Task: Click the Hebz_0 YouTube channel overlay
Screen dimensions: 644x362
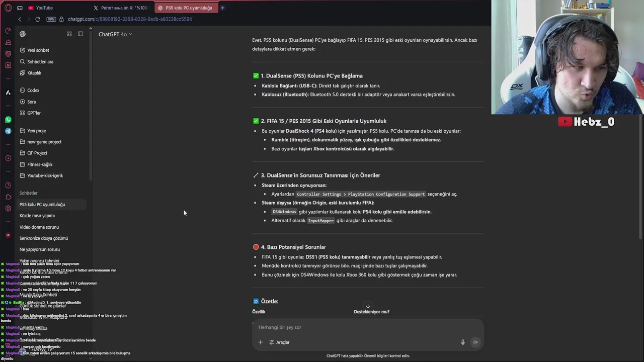Action: tap(586, 122)
